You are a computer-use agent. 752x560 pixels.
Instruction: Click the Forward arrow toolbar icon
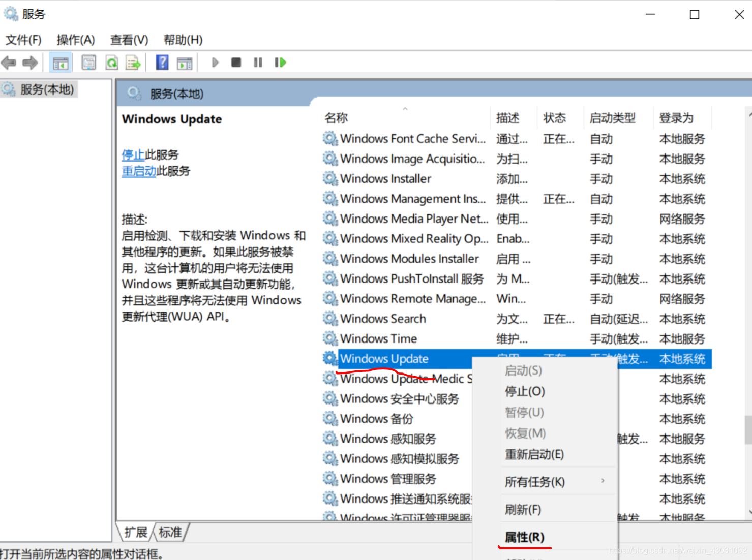pos(31,63)
